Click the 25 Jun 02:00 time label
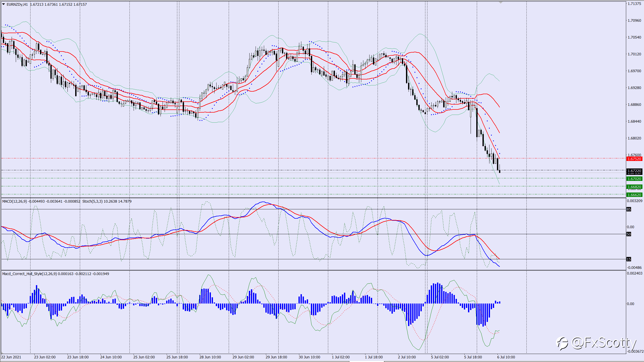The height and width of the screenshot is (362, 644). [144, 357]
